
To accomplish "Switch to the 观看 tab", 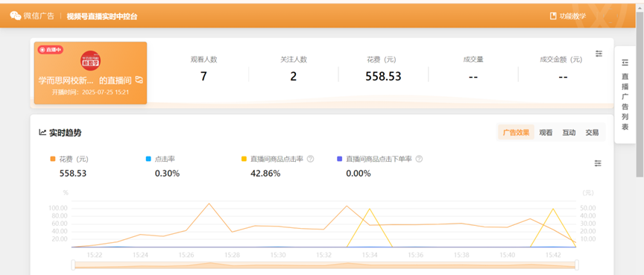I will 546,133.
